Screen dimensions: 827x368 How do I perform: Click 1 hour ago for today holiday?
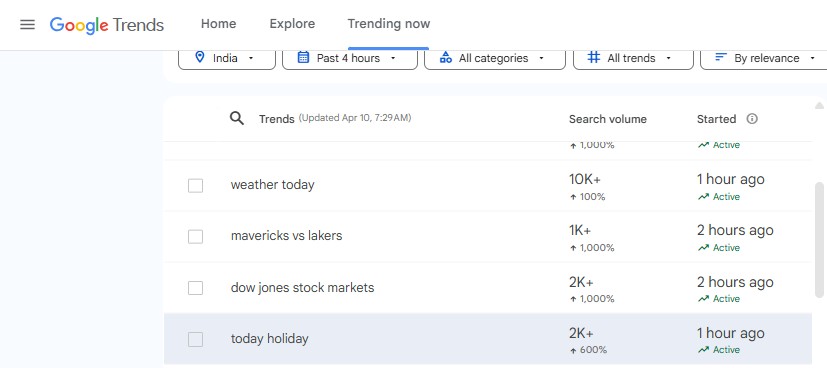click(730, 333)
